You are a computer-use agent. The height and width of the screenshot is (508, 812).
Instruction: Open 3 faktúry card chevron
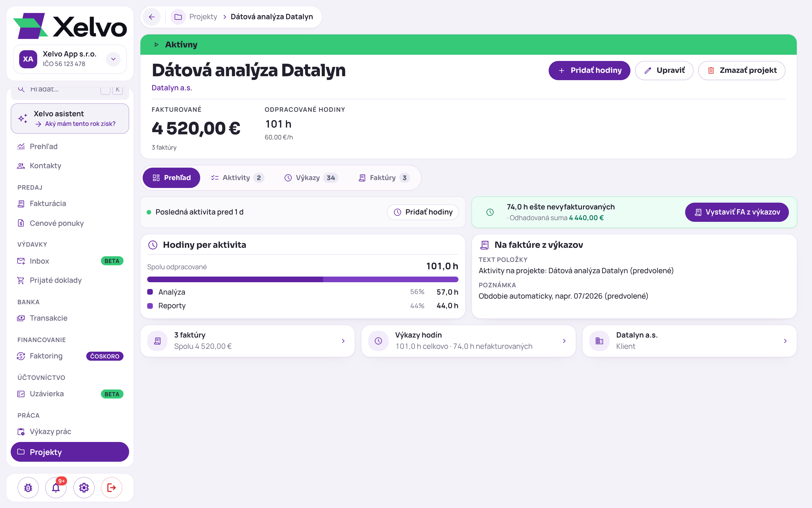[343, 341]
